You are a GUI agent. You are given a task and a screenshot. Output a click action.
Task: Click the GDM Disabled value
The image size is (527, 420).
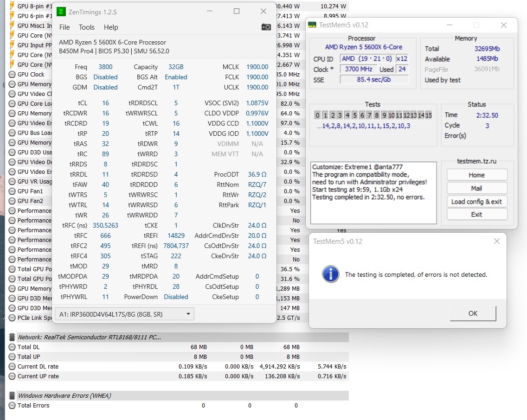tap(105, 87)
